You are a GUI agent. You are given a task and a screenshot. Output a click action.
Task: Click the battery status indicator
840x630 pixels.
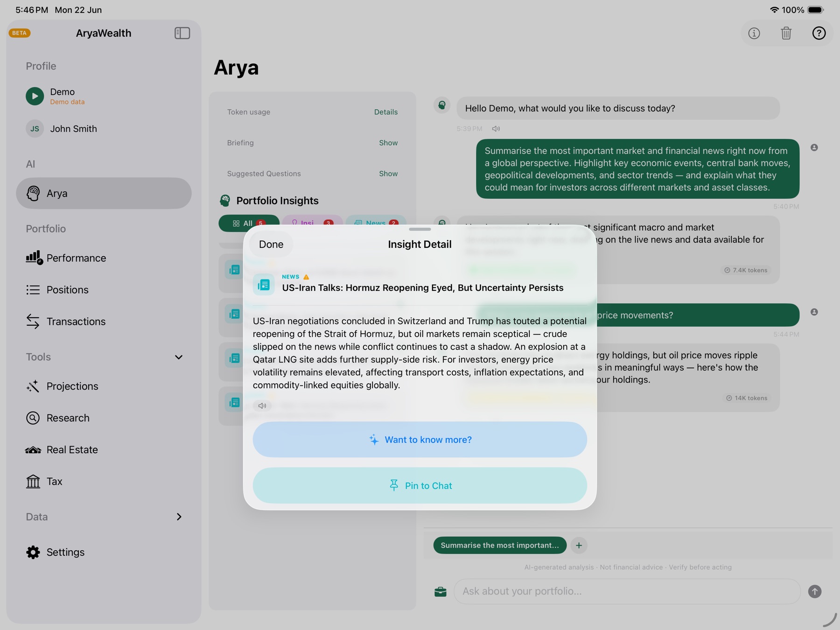pos(816,10)
